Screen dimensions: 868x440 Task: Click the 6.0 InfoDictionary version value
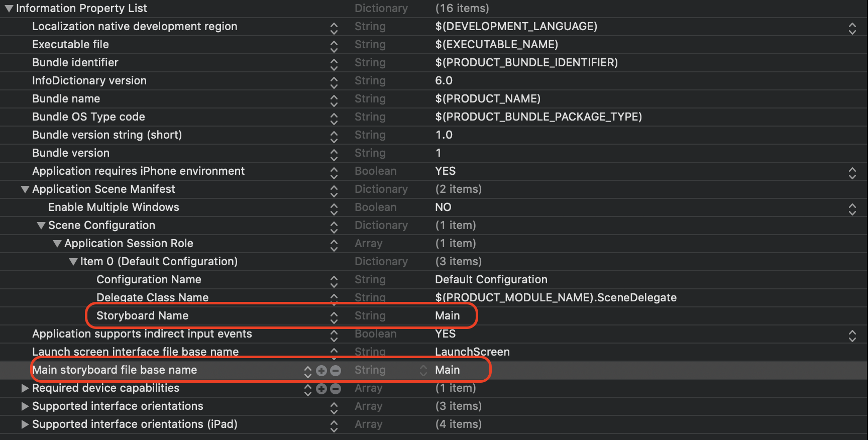click(x=444, y=81)
